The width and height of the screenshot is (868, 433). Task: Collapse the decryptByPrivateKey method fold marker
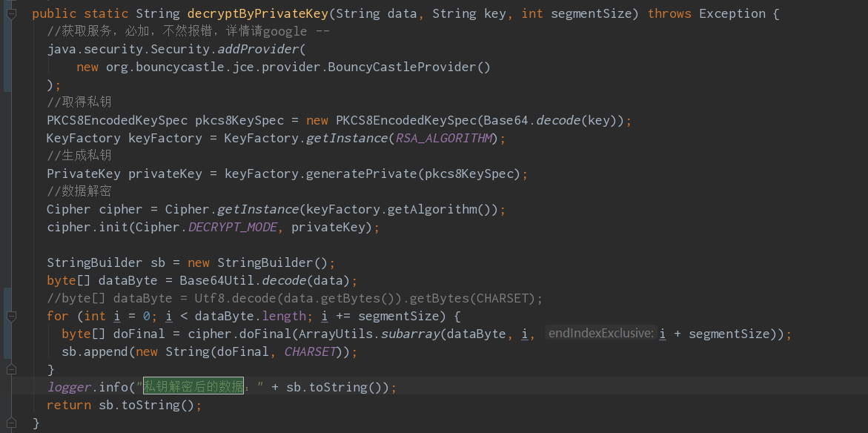tap(12, 14)
